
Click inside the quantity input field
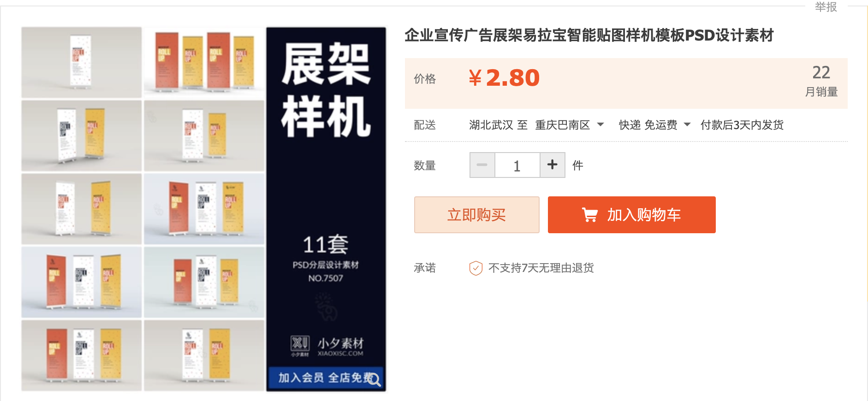tap(517, 165)
